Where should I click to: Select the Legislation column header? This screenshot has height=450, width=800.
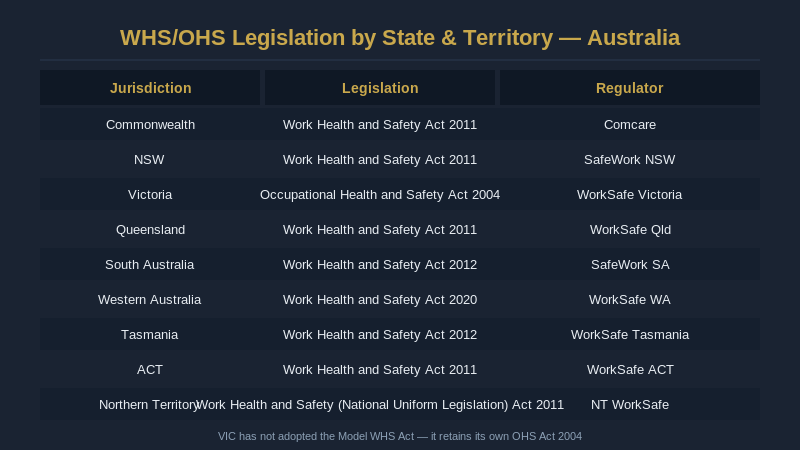pos(380,88)
